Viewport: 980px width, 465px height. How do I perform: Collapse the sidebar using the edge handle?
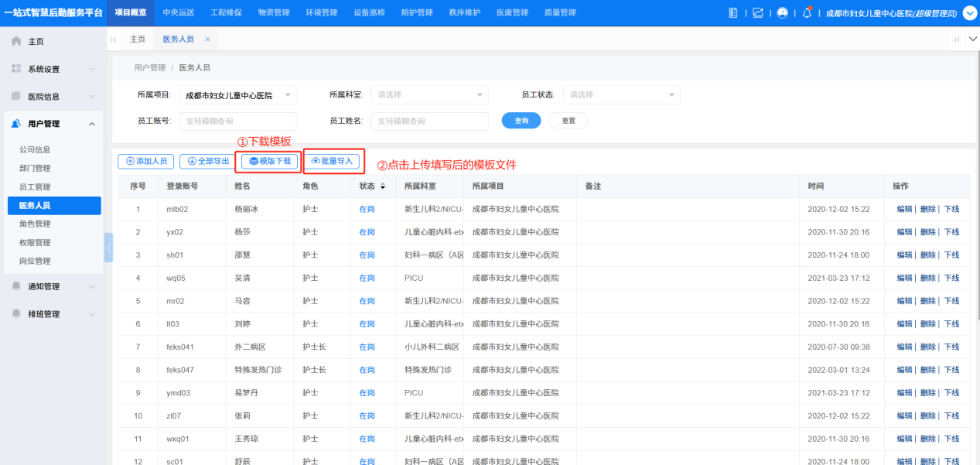[x=108, y=248]
